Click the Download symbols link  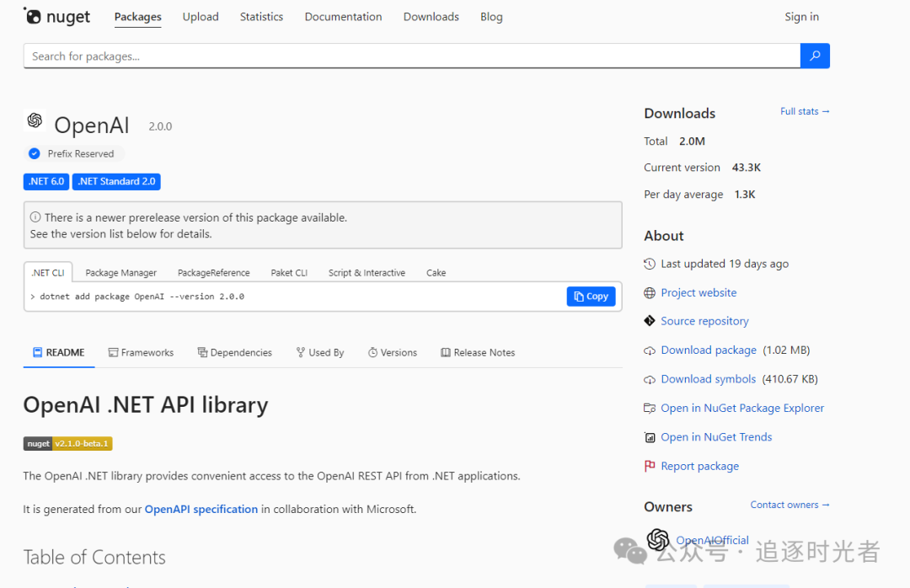coord(708,379)
